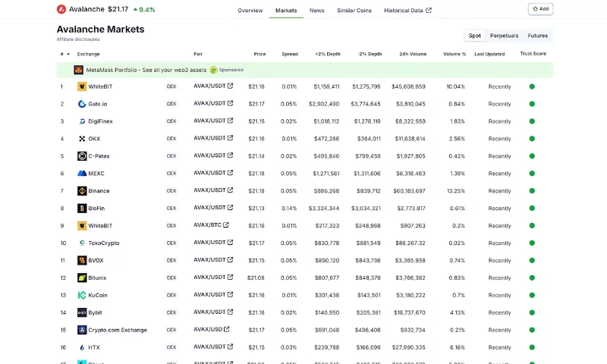The width and height of the screenshot is (607, 364).
Task: Click the Gate.io exchange logo icon
Action: 82,104
